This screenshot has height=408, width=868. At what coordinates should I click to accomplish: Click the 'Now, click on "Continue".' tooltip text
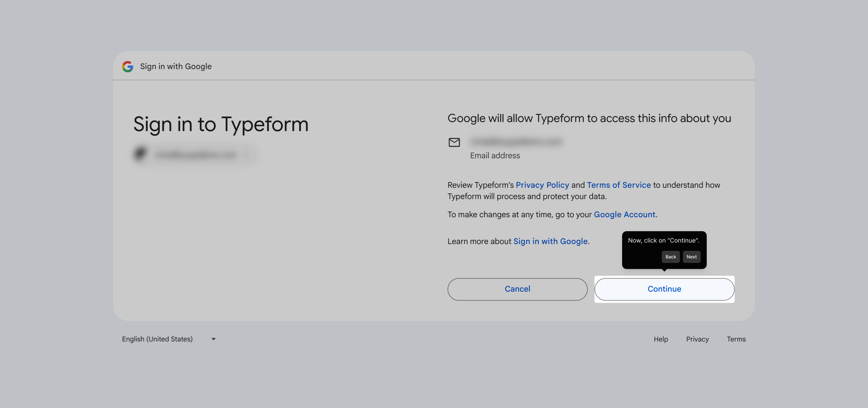tap(664, 240)
